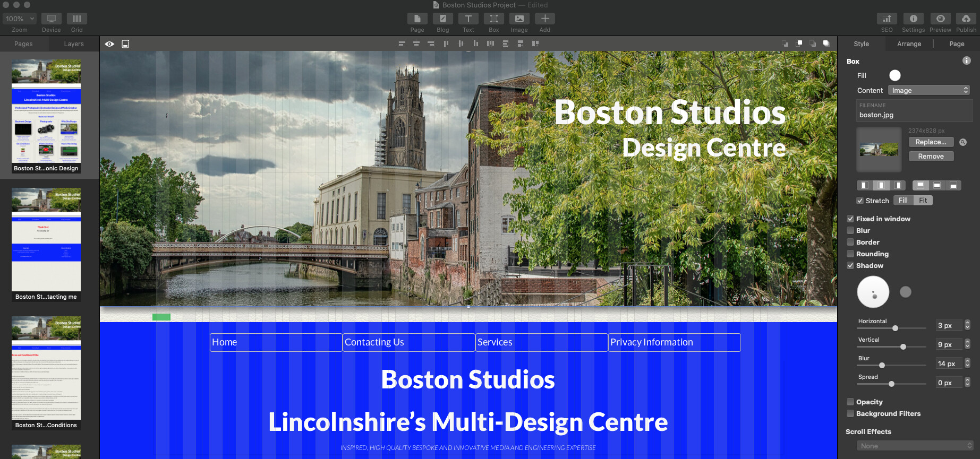
Task: Open project Settings in toolbar
Action: tap(914, 19)
